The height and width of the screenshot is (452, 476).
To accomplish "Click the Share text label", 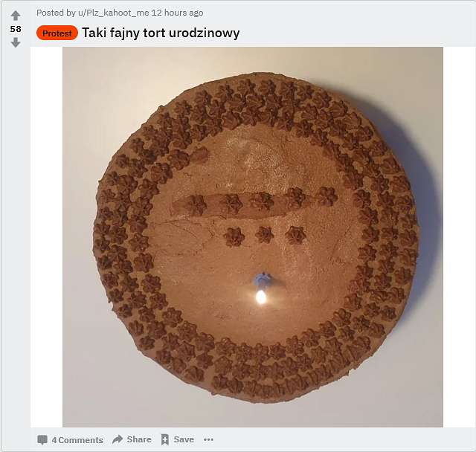I will pos(139,439).
